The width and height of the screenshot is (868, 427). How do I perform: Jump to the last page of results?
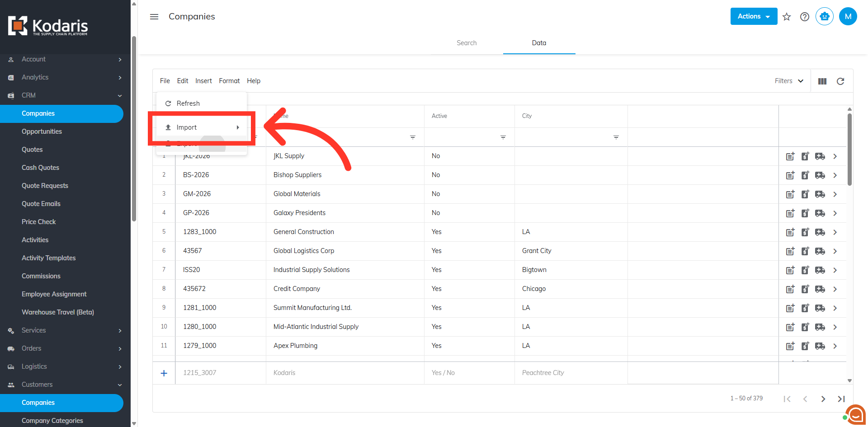click(841, 399)
